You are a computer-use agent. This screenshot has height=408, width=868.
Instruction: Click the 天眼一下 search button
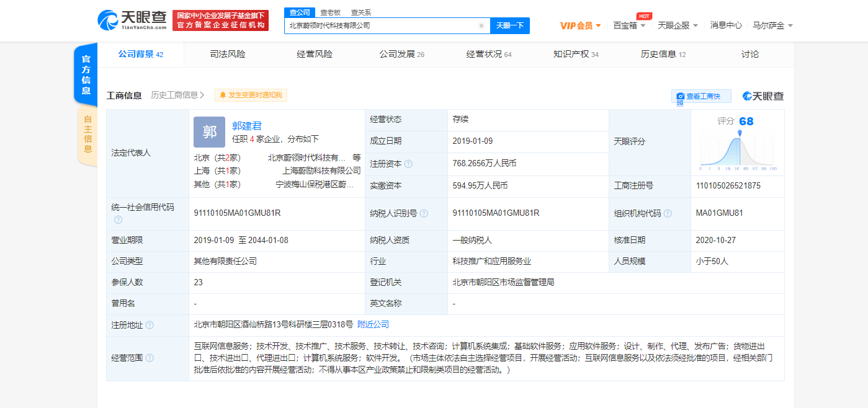510,25
